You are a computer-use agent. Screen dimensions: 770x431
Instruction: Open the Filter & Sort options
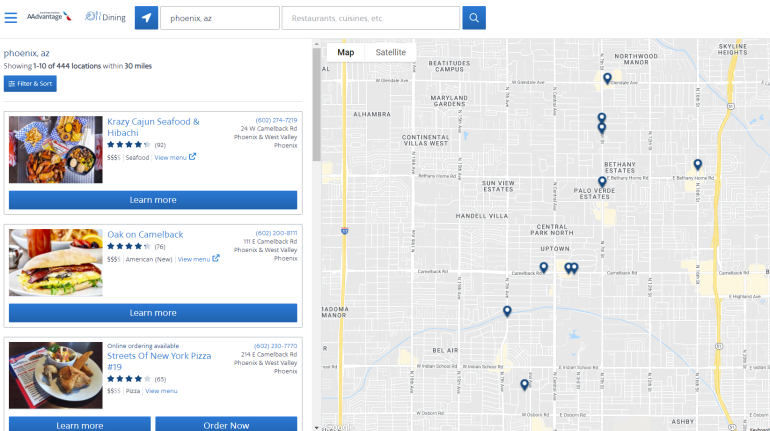(30, 84)
